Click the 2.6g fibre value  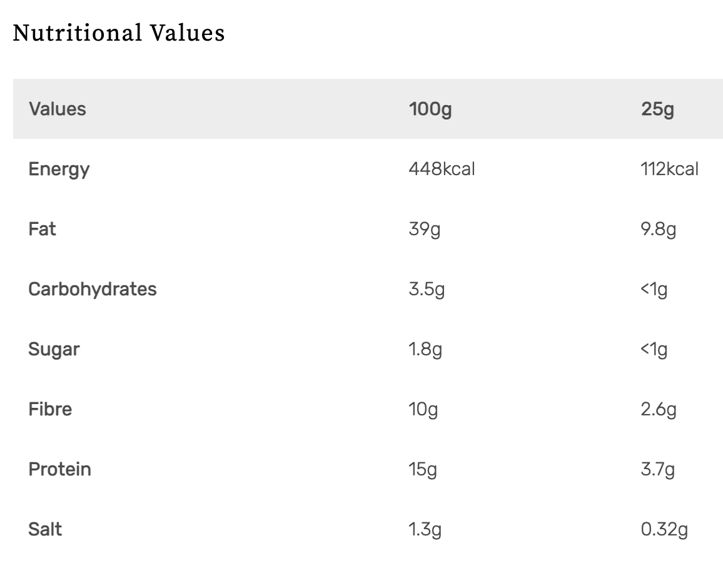(659, 409)
